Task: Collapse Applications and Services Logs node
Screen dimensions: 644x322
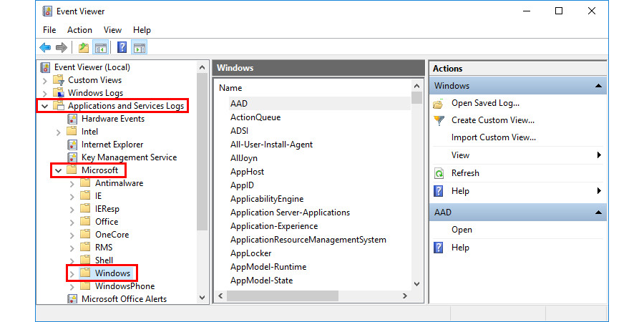Action: 45,106
